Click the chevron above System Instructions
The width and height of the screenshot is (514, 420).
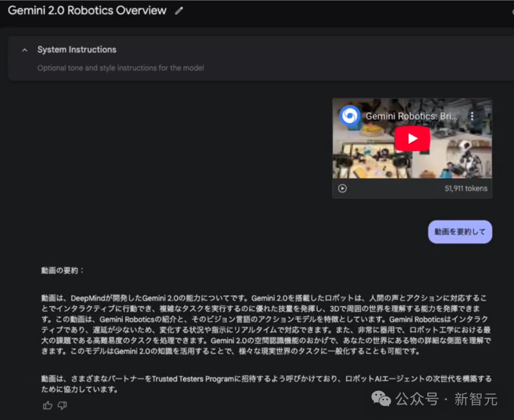24,50
